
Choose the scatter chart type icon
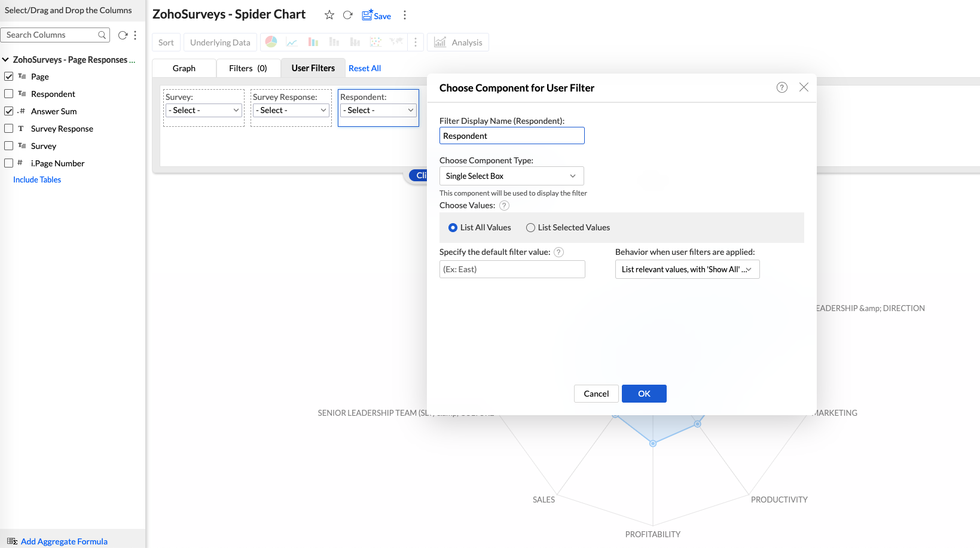coord(375,42)
